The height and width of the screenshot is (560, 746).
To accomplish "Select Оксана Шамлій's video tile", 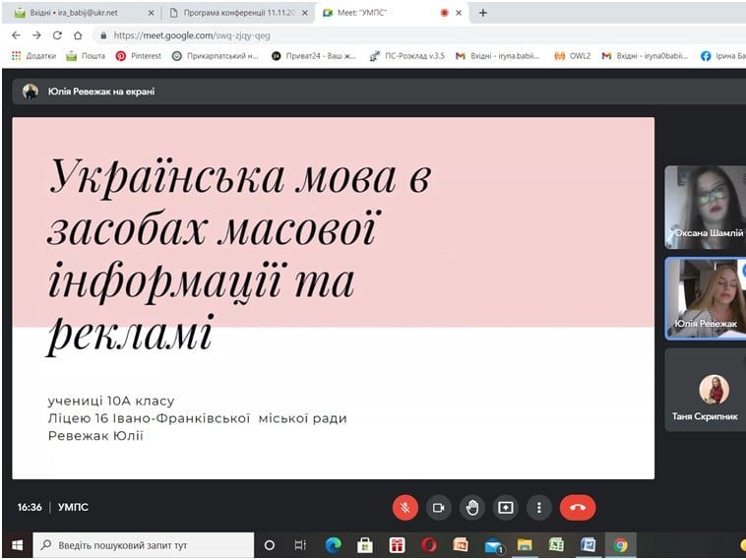I will pyautogui.click(x=705, y=207).
